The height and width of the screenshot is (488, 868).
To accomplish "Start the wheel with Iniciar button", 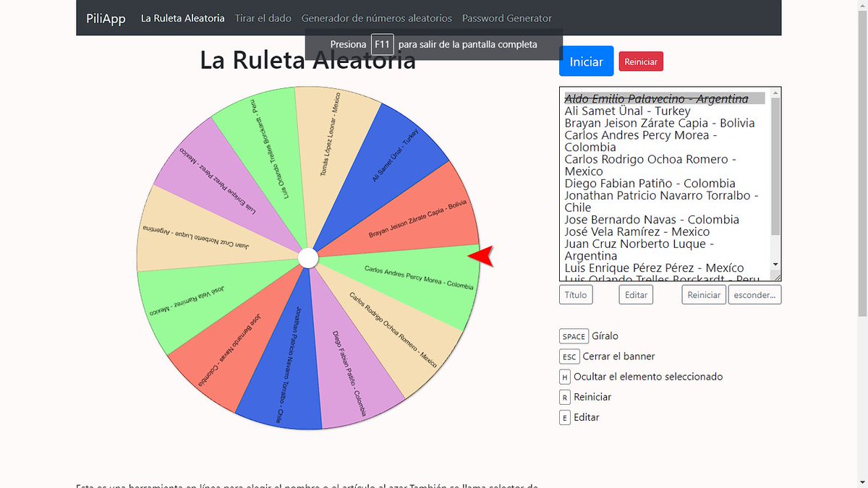I will 587,61.
